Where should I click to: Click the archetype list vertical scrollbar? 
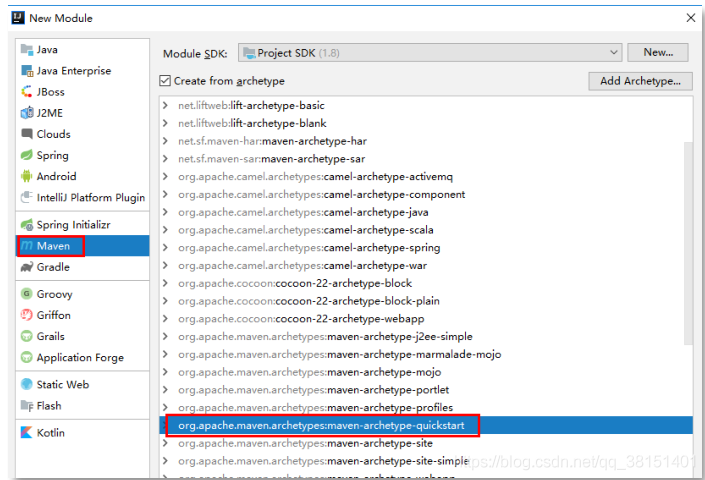pos(688,243)
